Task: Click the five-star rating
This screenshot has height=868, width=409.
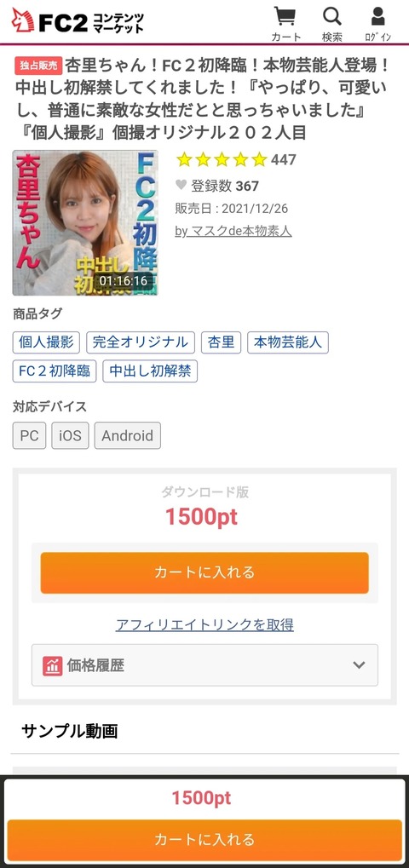Action: (222, 160)
